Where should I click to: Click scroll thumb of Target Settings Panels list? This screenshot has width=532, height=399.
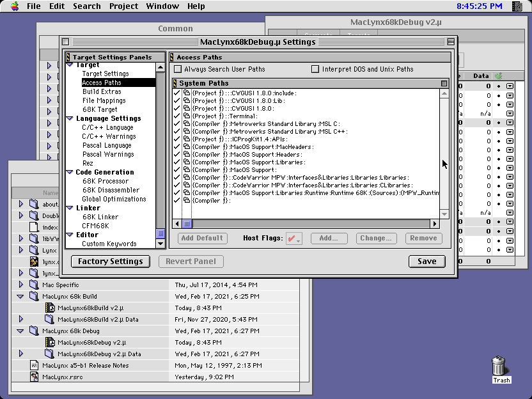pos(160,234)
